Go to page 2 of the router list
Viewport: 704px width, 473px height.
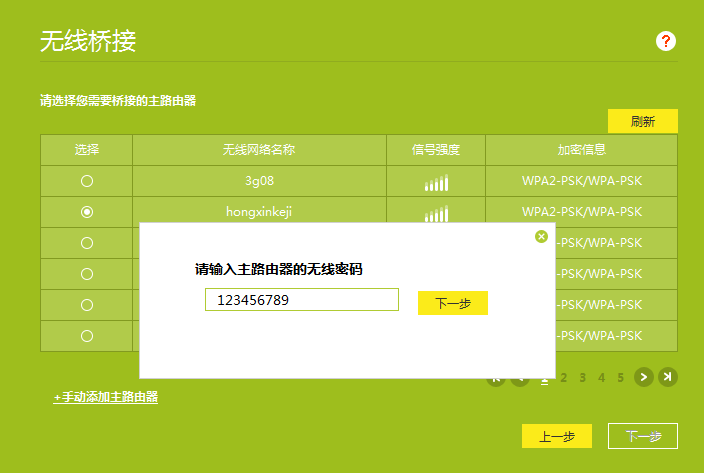[x=563, y=378]
